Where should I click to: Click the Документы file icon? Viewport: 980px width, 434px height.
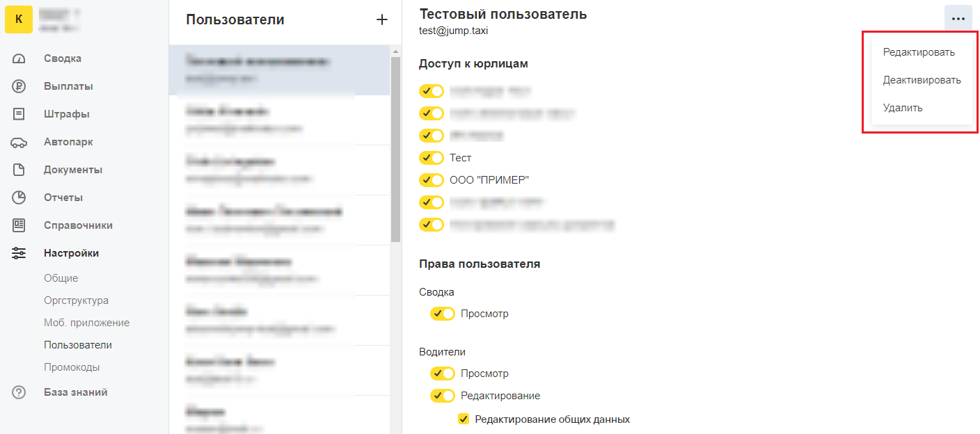(19, 170)
